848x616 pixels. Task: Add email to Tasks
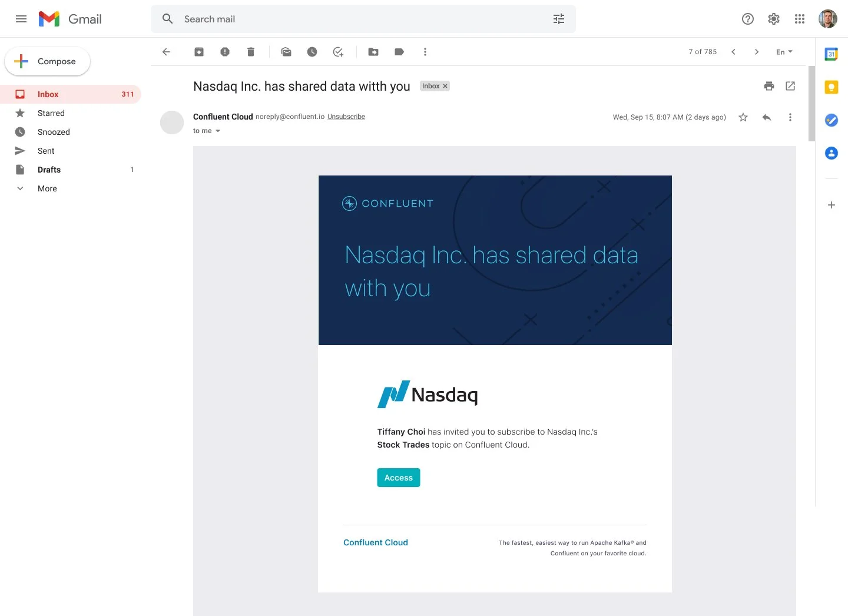338,52
